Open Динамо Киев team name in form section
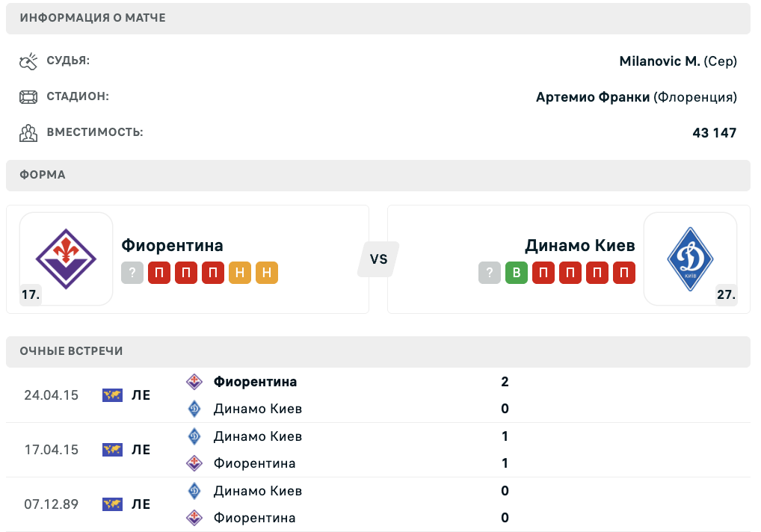Viewport: 761px width, 532px height. pyautogui.click(x=580, y=246)
